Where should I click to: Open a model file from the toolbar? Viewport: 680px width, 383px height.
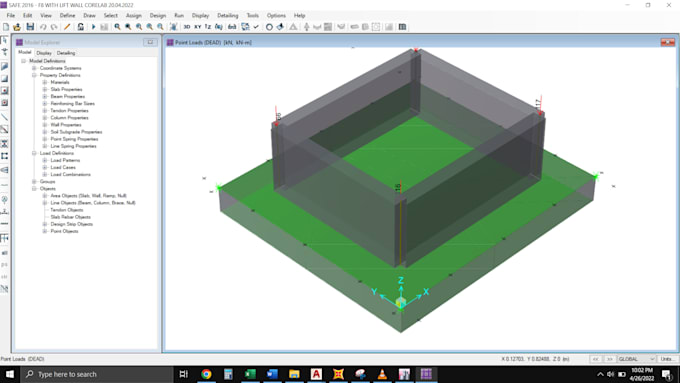pyautogui.click(x=17, y=27)
